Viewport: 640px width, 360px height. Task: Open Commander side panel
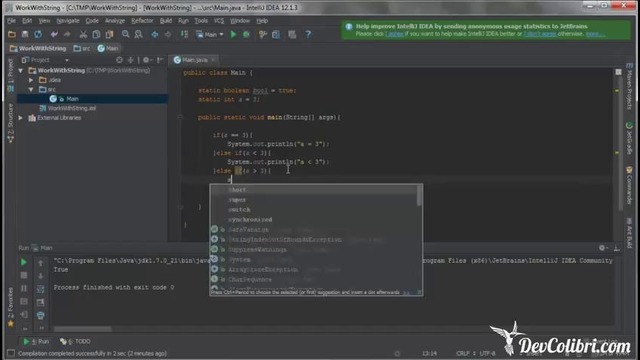pos(629,186)
